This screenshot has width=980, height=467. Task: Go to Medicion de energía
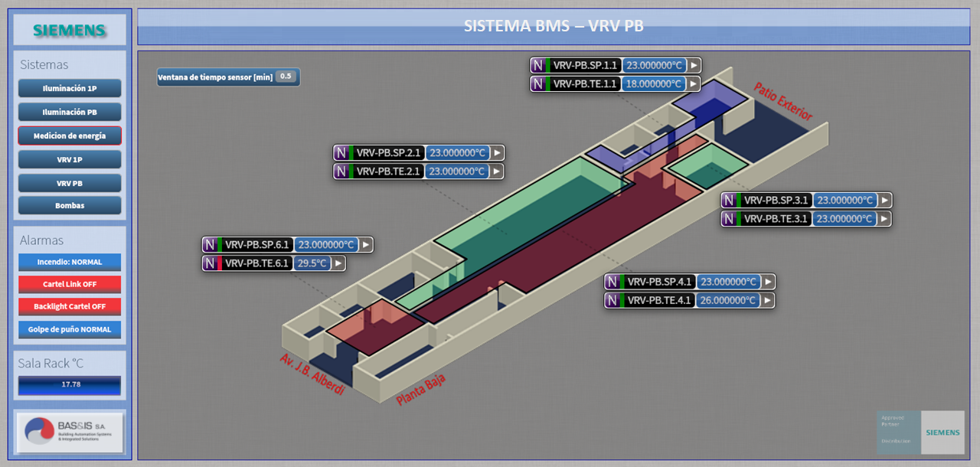70,136
